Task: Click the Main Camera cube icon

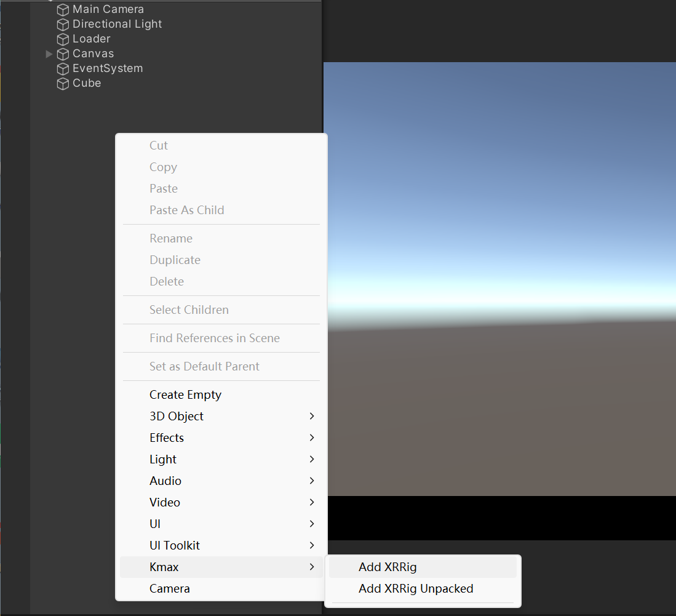Action: point(63,10)
